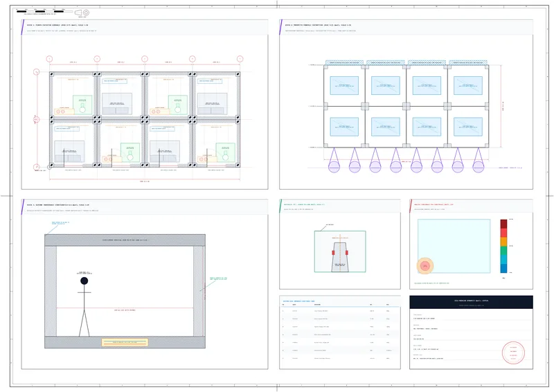The height and width of the screenshot is (392, 554).
Task: Select the top-left blue window panel in the elevation
Action: tap(344, 86)
